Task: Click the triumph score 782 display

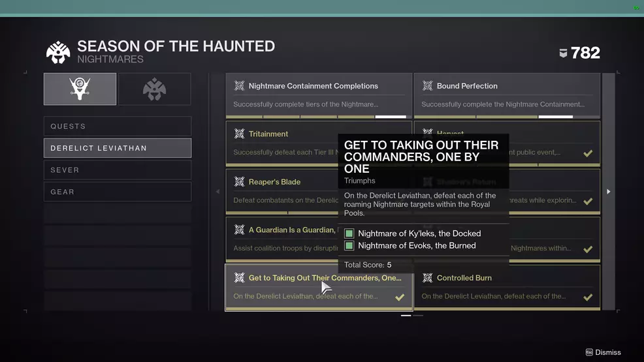Action: (x=579, y=53)
